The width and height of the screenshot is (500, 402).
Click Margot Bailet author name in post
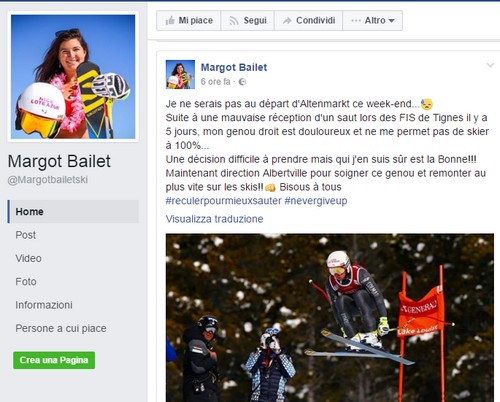pos(234,67)
